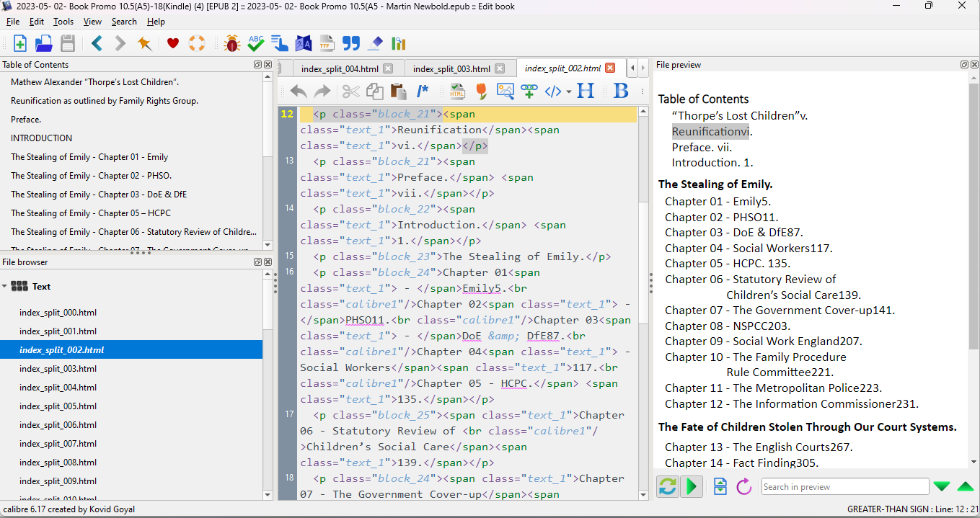Image resolution: width=980 pixels, height=518 pixels.
Task: Apply bold with the B icon
Action: pos(620,91)
